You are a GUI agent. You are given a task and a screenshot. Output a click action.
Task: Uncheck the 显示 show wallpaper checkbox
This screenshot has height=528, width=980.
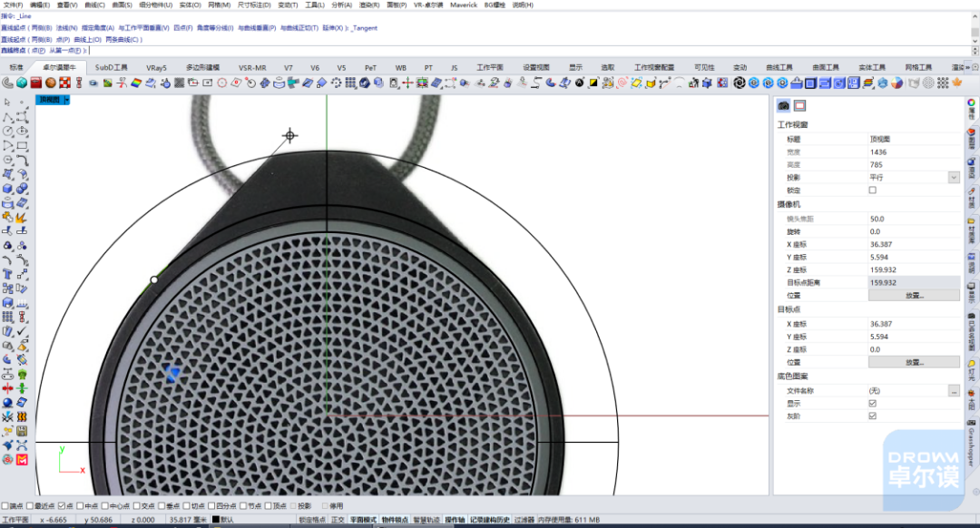pos(873,403)
